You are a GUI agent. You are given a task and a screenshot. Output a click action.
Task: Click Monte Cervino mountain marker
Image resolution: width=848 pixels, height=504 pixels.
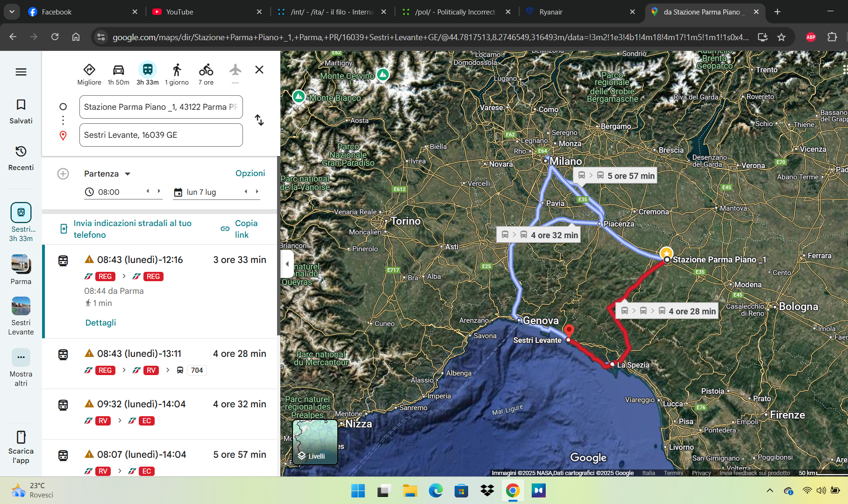pyautogui.click(x=383, y=74)
